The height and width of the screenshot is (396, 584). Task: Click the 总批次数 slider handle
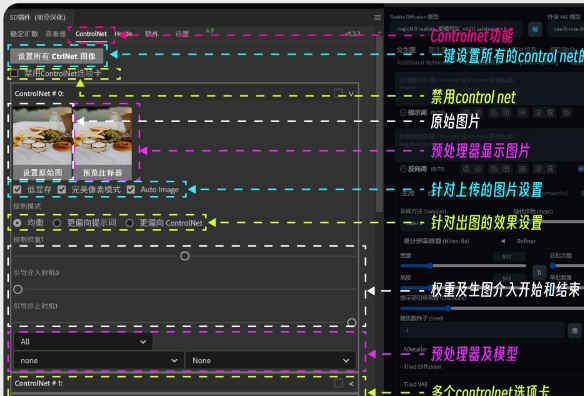[x=553, y=266]
